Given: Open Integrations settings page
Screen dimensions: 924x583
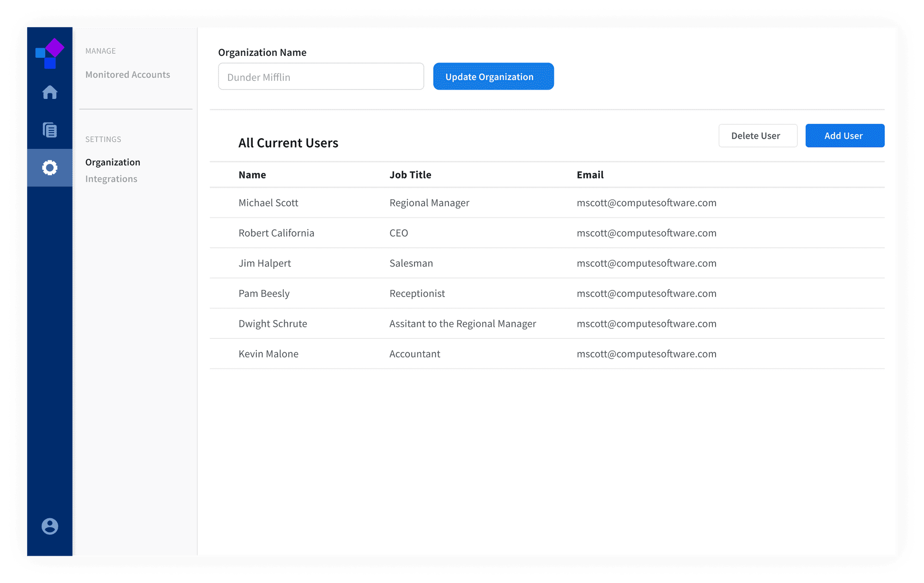Looking at the screenshot, I should click(111, 179).
